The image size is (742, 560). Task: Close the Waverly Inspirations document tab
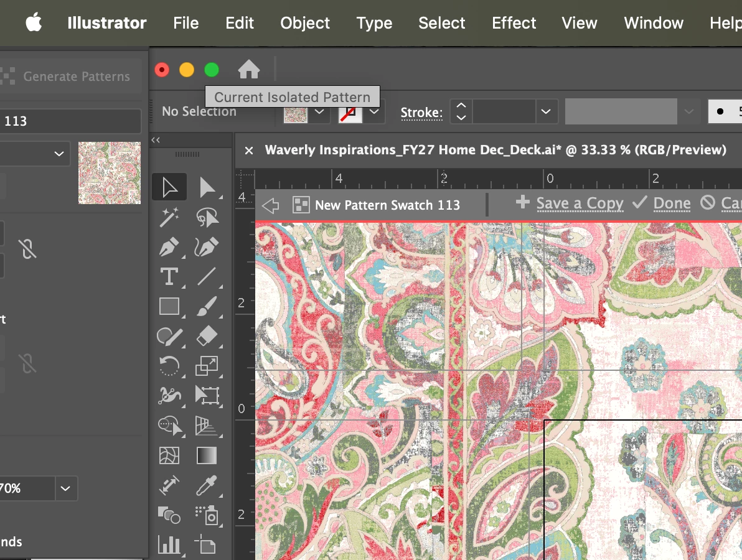click(248, 151)
